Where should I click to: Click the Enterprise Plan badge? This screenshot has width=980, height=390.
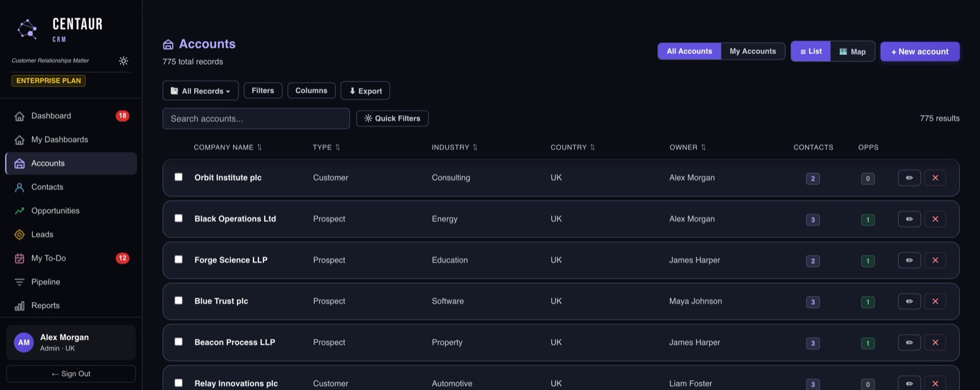[x=48, y=81]
